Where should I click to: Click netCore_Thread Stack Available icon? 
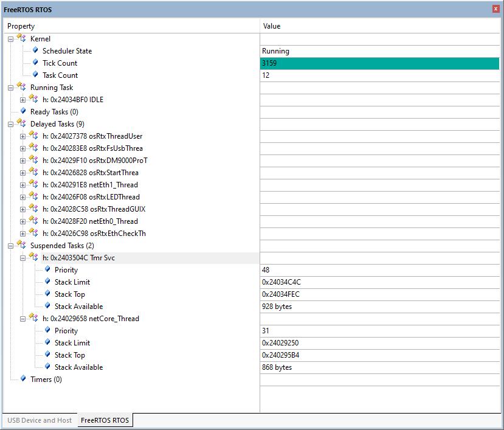pos(47,366)
